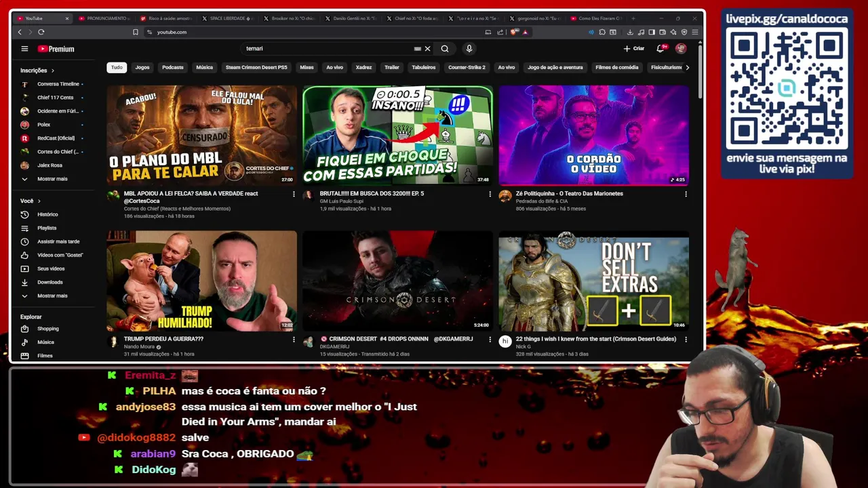Select the Xadrez filter chip
The image size is (868, 488).
pos(363,67)
